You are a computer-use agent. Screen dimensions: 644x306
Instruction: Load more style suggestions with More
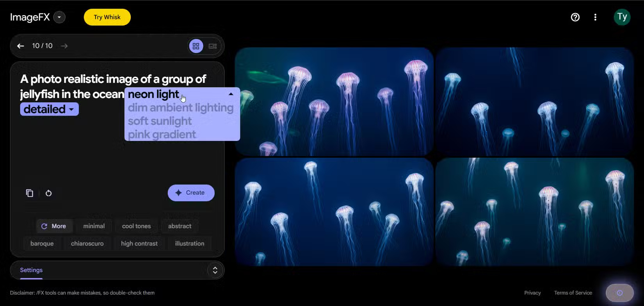[53, 226]
